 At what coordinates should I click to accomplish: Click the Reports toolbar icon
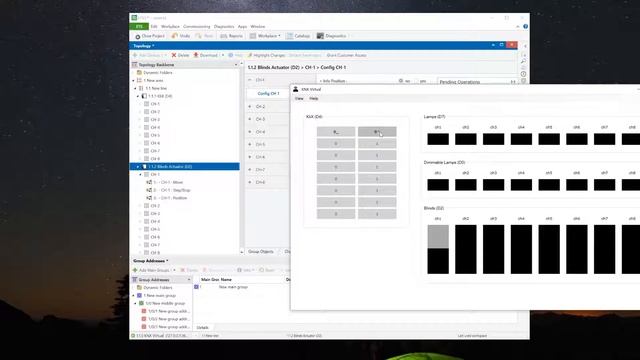point(231,36)
